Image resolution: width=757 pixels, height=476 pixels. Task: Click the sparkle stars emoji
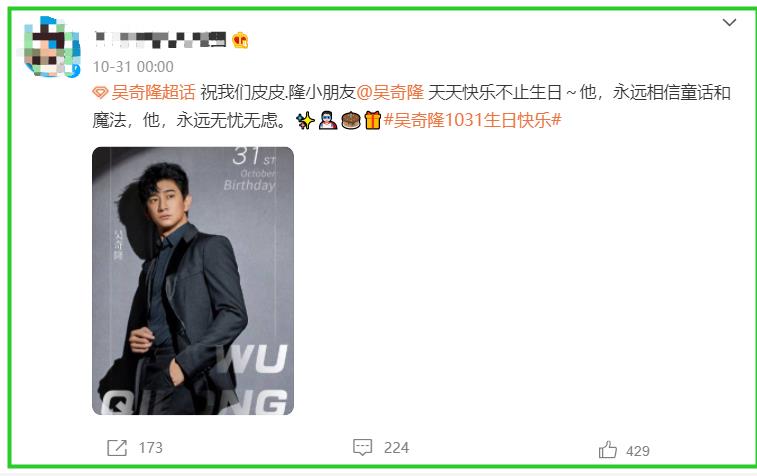point(306,120)
